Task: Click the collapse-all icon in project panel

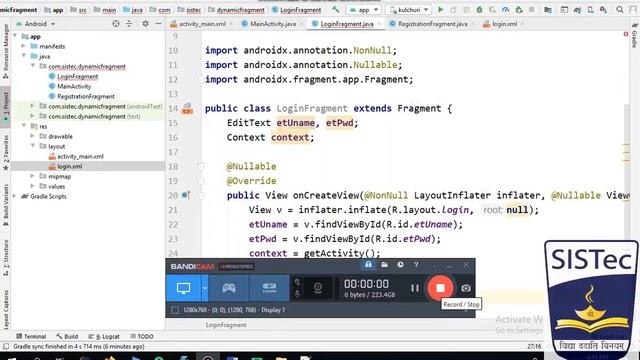Action: coord(129,24)
